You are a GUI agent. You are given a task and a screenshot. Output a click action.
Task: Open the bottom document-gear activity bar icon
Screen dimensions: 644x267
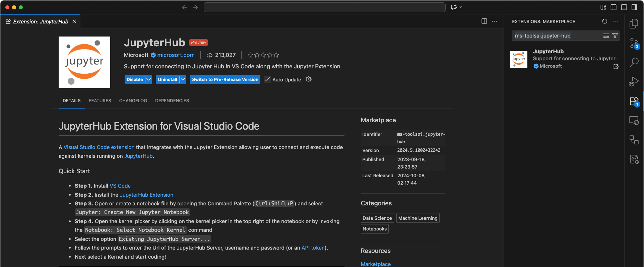634,159
